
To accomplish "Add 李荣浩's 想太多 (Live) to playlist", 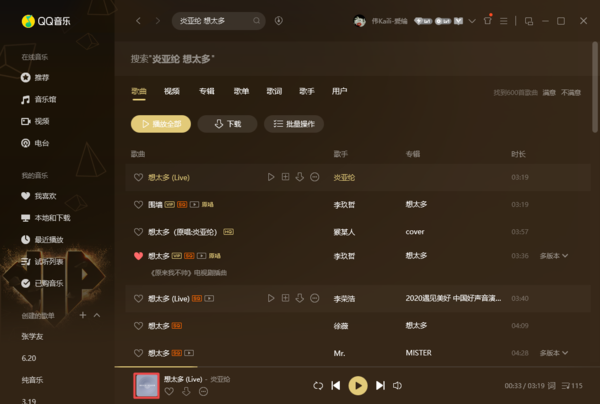I will 285,298.
